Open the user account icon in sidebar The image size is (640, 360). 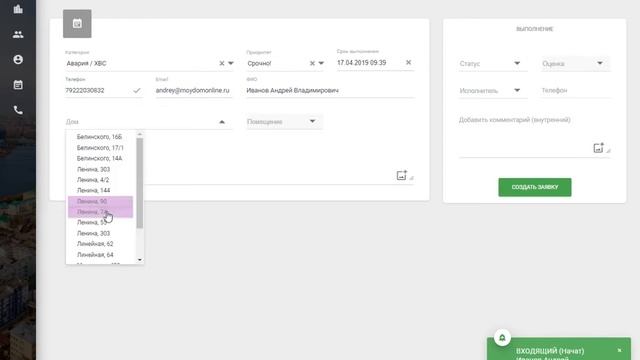[18, 60]
